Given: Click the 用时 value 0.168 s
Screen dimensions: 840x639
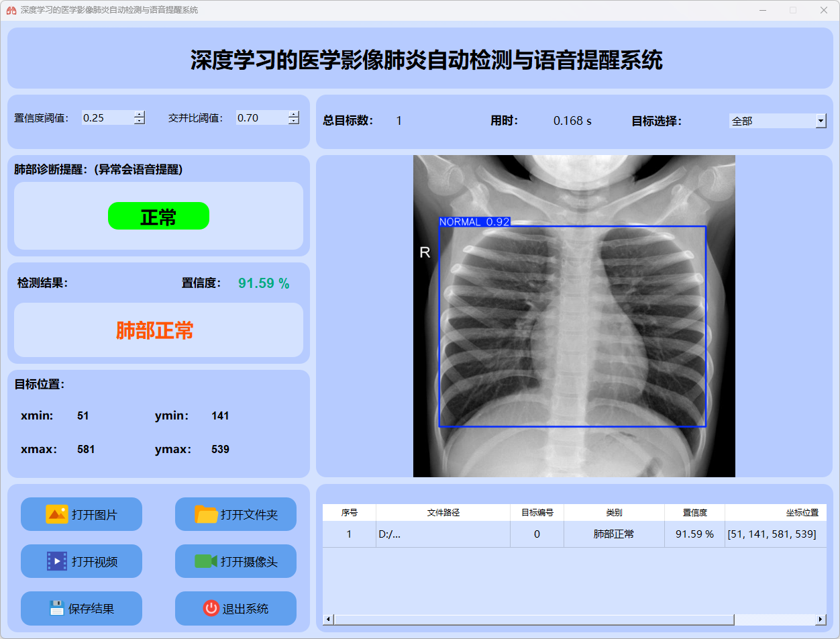Looking at the screenshot, I should pos(572,121).
